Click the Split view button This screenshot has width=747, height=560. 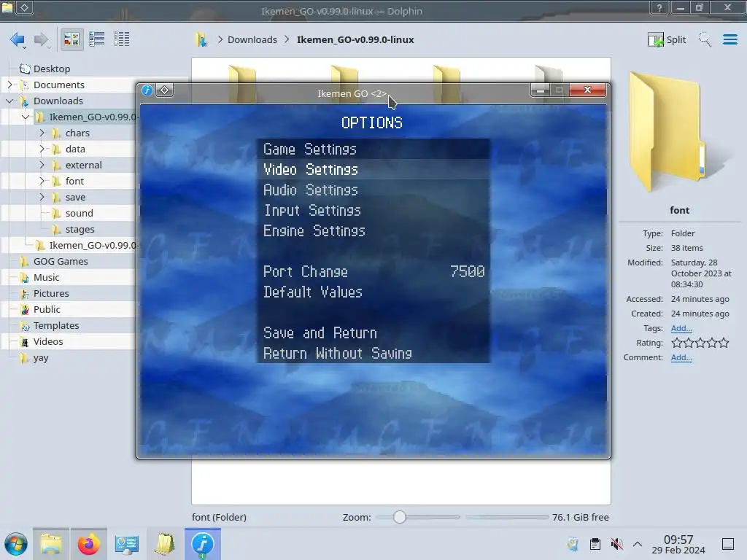667,39
